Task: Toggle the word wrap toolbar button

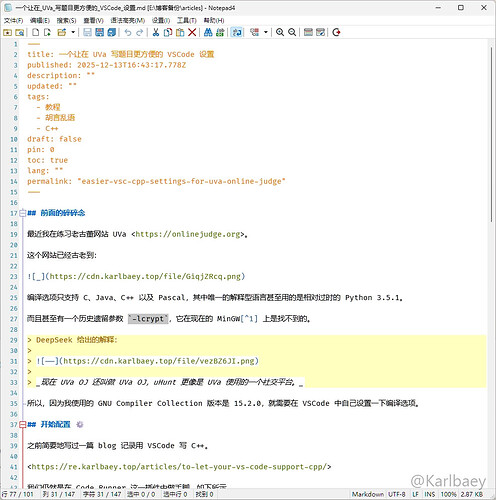Action: (237, 32)
